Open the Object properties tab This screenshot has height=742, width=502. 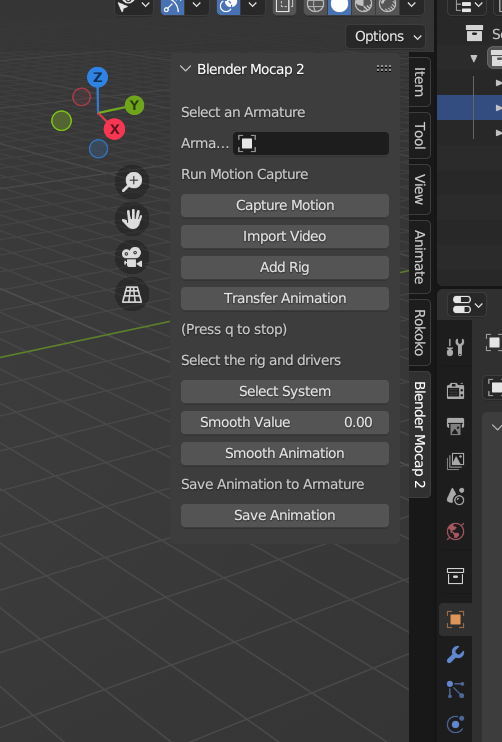click(456, 619)
